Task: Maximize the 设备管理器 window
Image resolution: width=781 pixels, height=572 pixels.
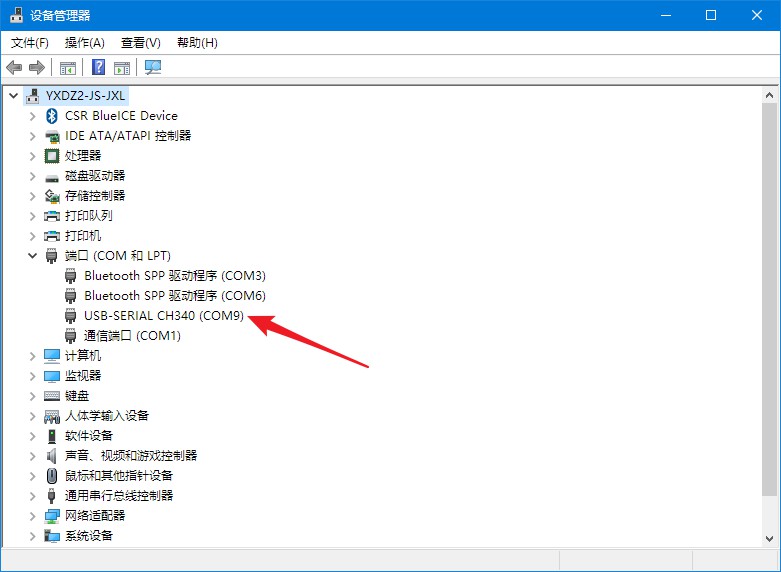Action: pos(711,15)
